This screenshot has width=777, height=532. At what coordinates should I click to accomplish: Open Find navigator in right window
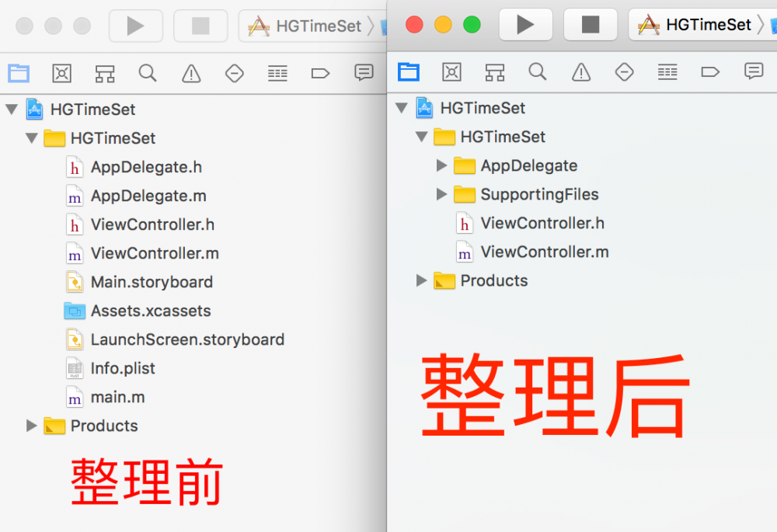pos(538,71)
